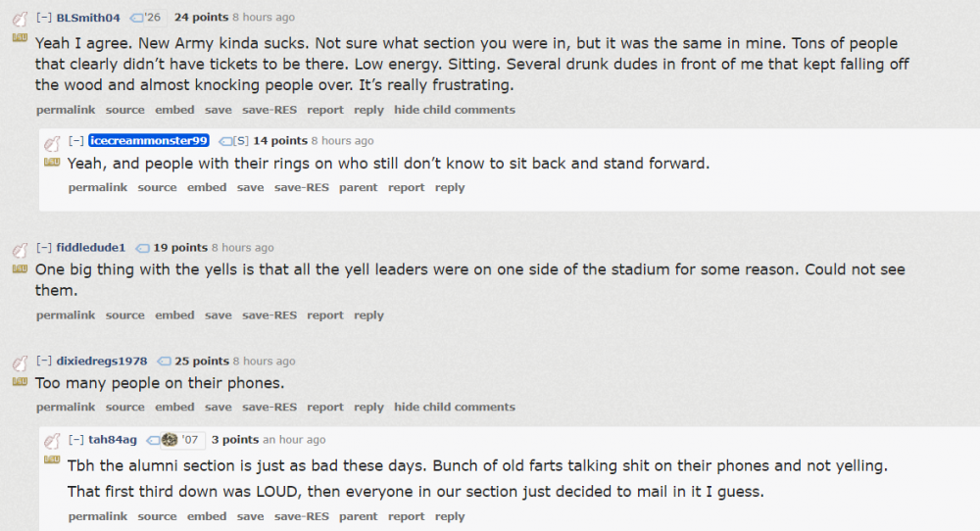Collapse tah84ag's comment using the [–] toggle
This screenshot has width=980, height=531.
coord(76,440)
